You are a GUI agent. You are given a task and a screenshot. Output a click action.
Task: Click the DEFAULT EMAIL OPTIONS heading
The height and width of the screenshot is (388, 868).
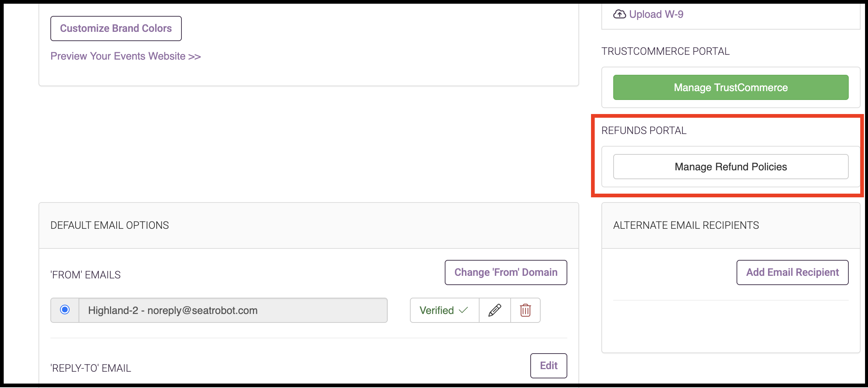[110, 225]
